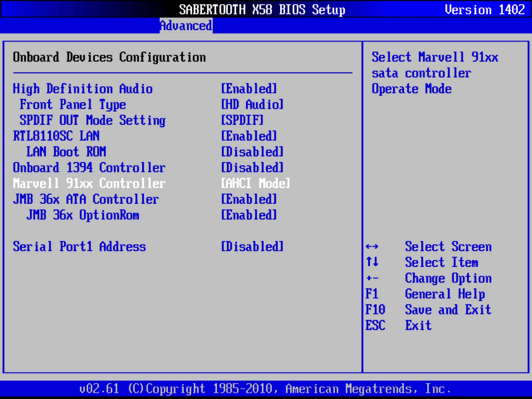Select the High Definition Audio setting label
The width and height of the screenshot is (532, 399).
83,89
